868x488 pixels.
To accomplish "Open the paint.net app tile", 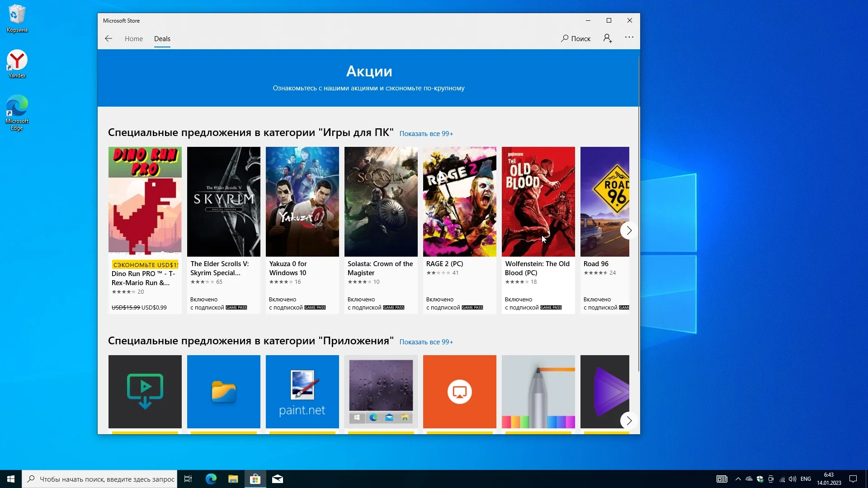I will pyautogui.click(x=302, y=391).
